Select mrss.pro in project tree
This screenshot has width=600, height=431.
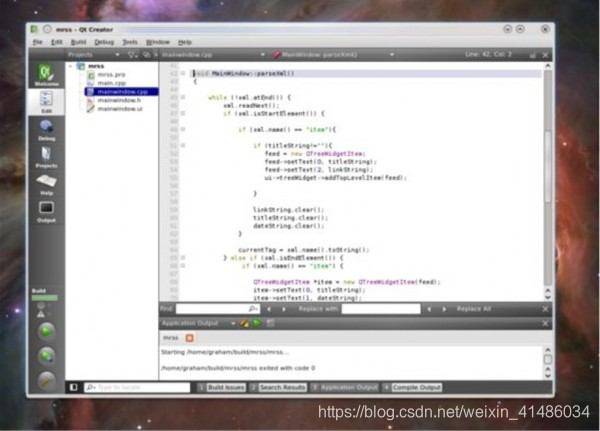coord(111,75)
